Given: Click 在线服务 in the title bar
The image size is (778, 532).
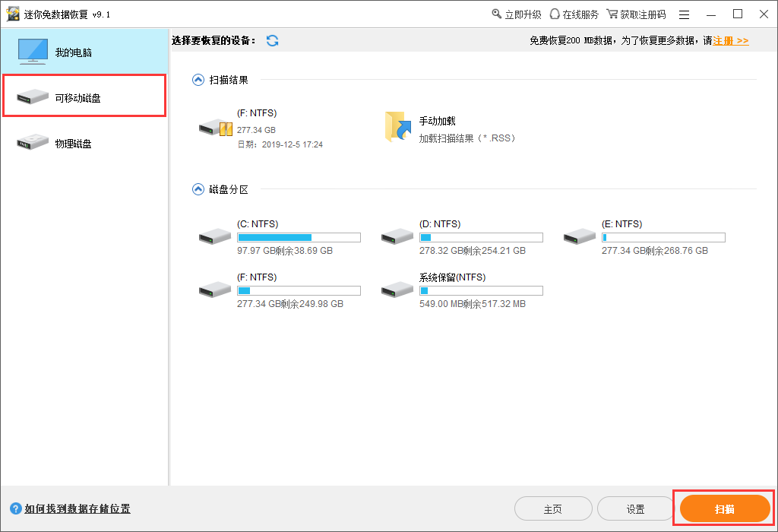Looking at the screenshot, I should click(x=574, y=14).
